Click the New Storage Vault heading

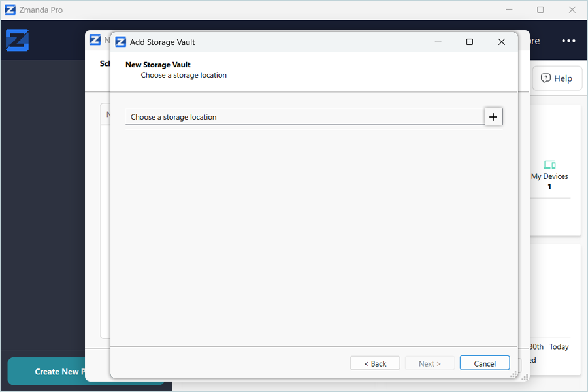click(x=158, y=65)
